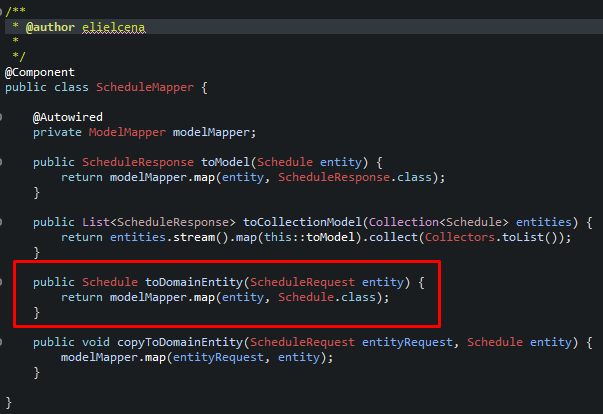The height and width of the screenshot is (414, 603).
Task: Click the @author Javadoc tag
Action: point(50,27)
